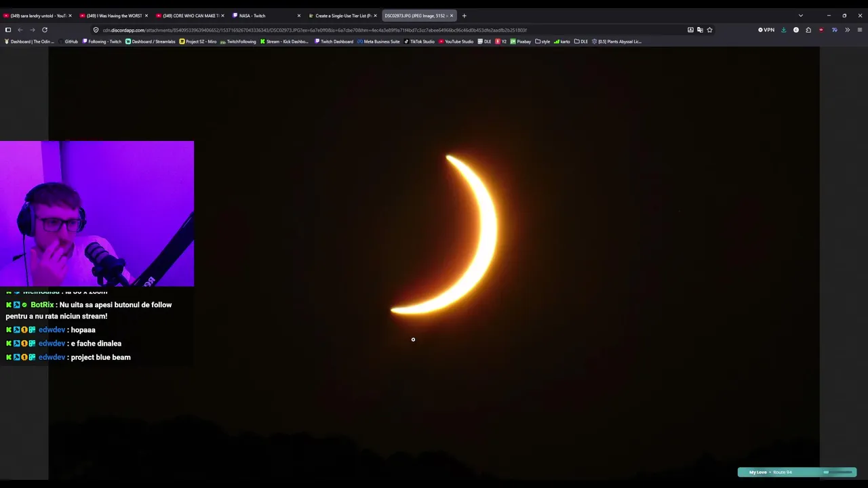The image size is (868, 488).
Task: Click the 'My Love - Route 94' now-playing widget
Action: (x=797, y=472)
